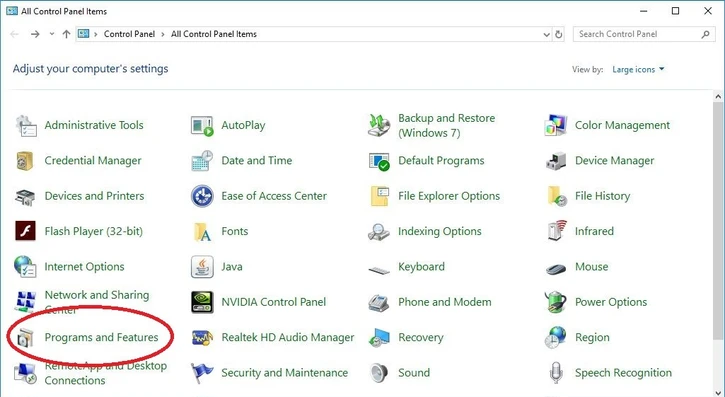
Task: Open Backup and Restore icon
Action: tap(379, 125)
